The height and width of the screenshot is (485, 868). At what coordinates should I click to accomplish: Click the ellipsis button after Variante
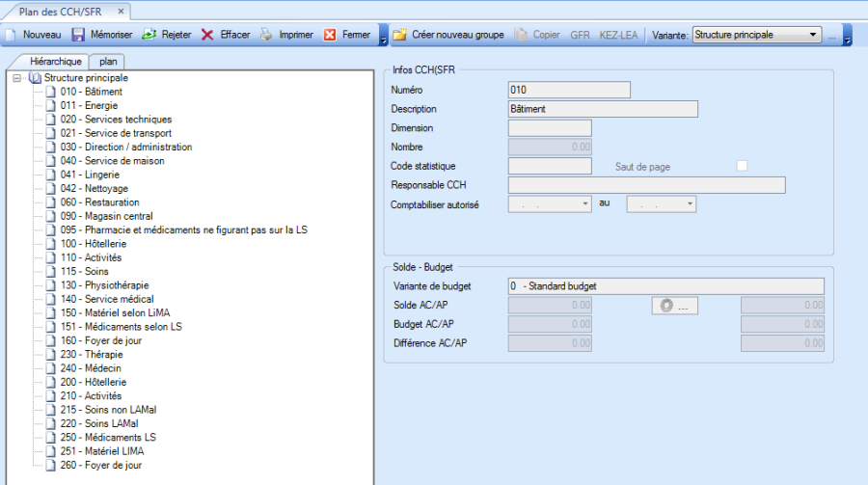(832, 36)
